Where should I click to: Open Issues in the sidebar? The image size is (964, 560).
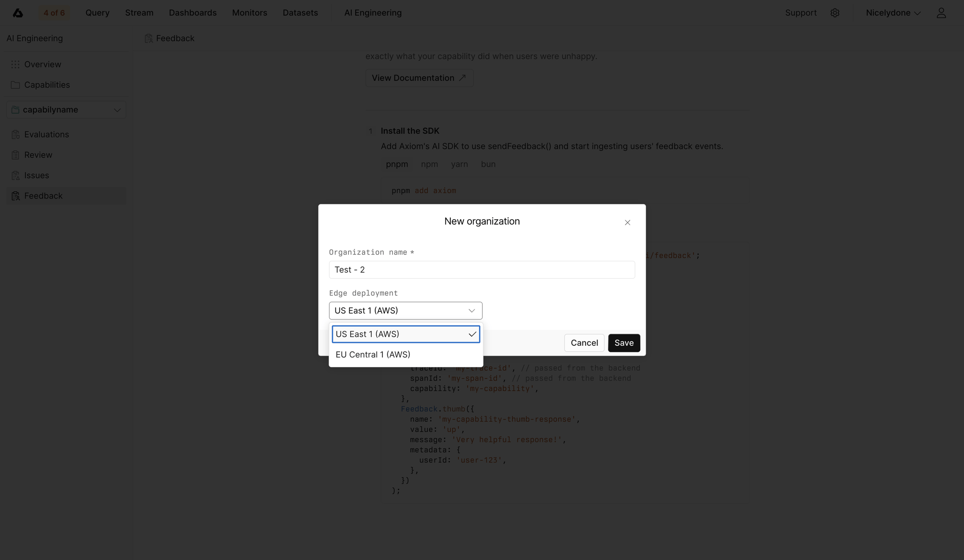tap(66, 175)
